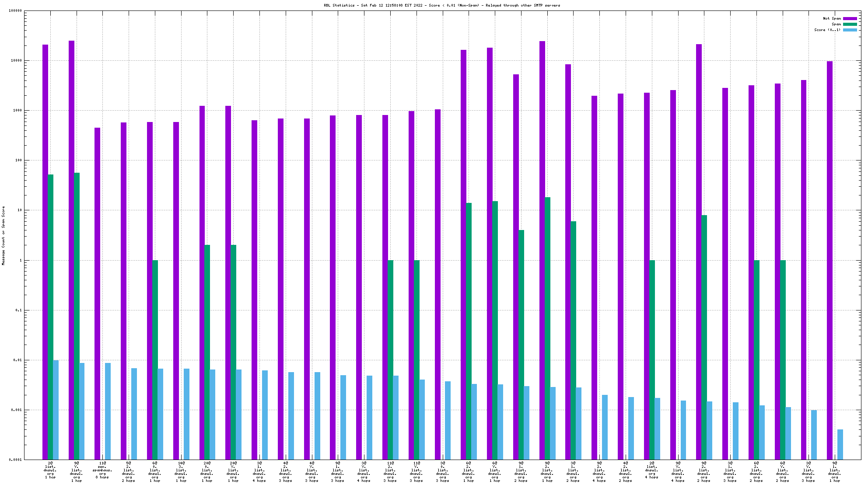The height and width of the screenshot is (488, 868).
Task: Click the 5@ 2.list.dnswl.org 2 hops label
Action: coord(129,471)
